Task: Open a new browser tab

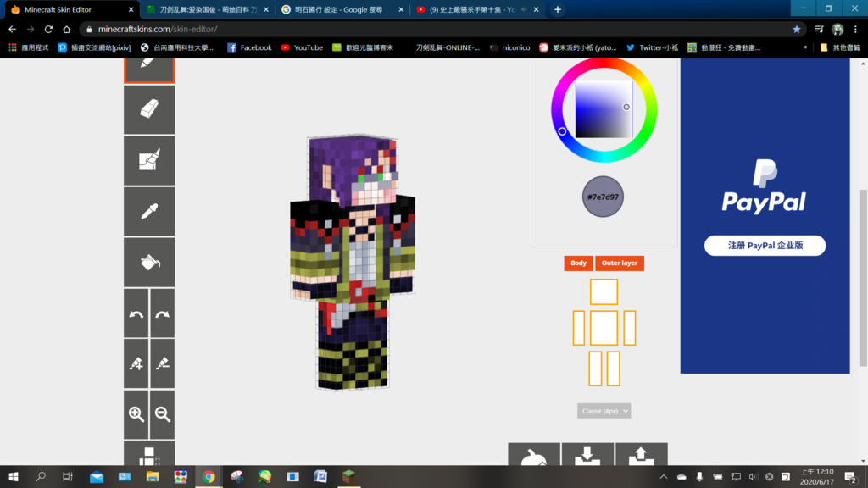Action: coord(558,9)
